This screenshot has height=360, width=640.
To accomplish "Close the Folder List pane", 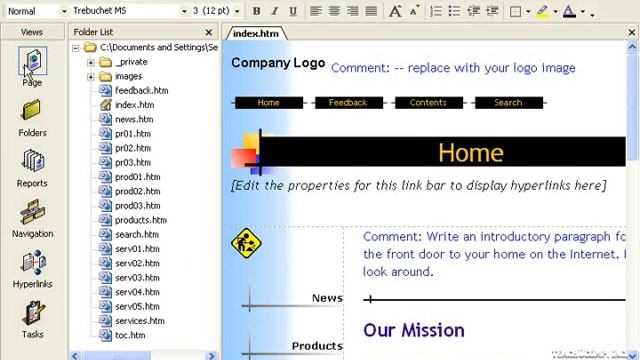I will [209, 32].
